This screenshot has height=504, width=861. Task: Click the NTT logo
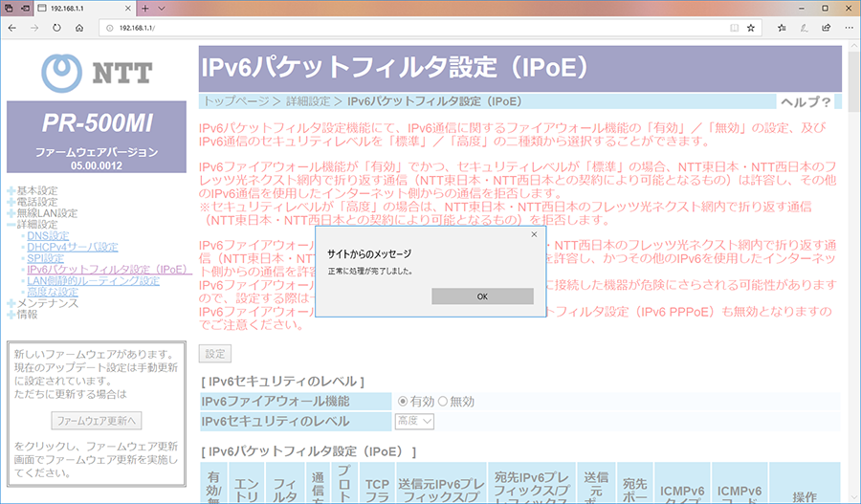(x=97, y=73)
